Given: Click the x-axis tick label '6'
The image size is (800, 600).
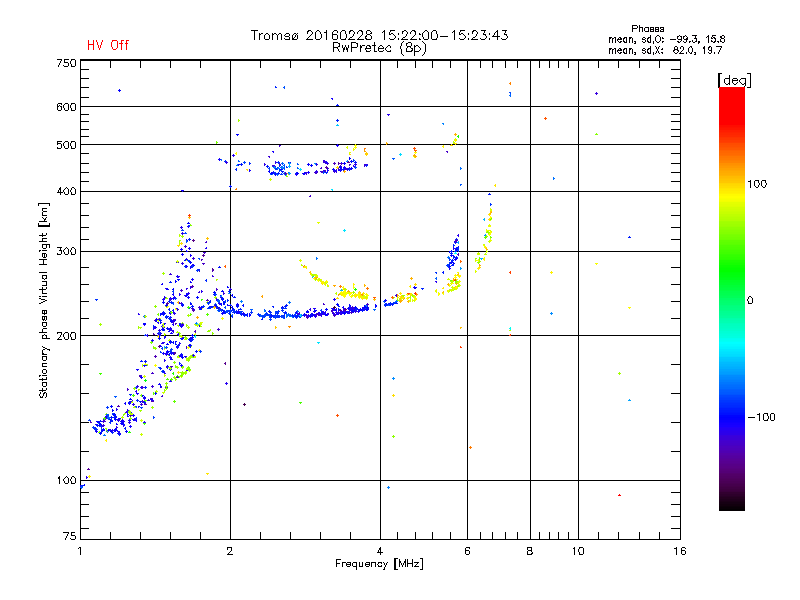Looking at the screenshot, I should point(467,551).
